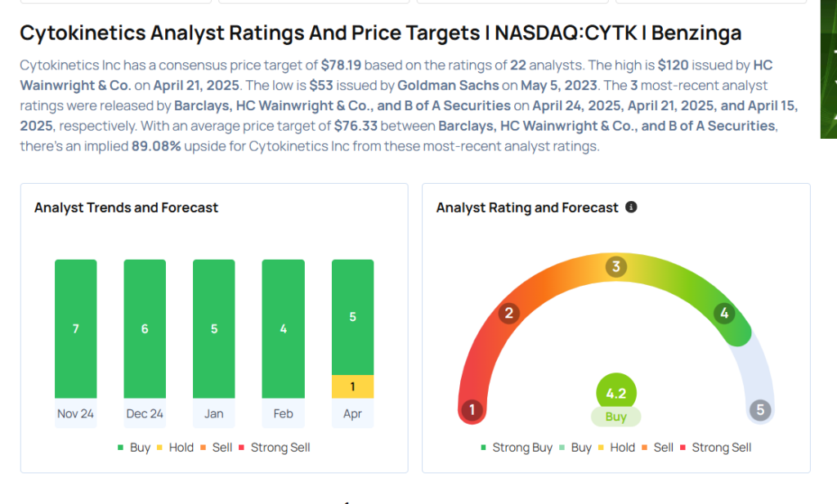Click the Feb bar showing 4

pyautogui.click(x=283, y=328)
